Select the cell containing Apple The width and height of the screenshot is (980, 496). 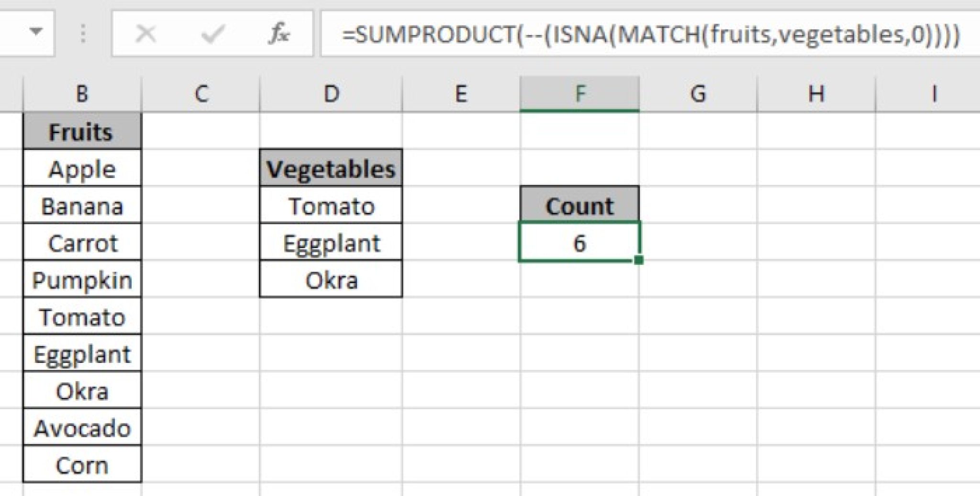(82, 169)
